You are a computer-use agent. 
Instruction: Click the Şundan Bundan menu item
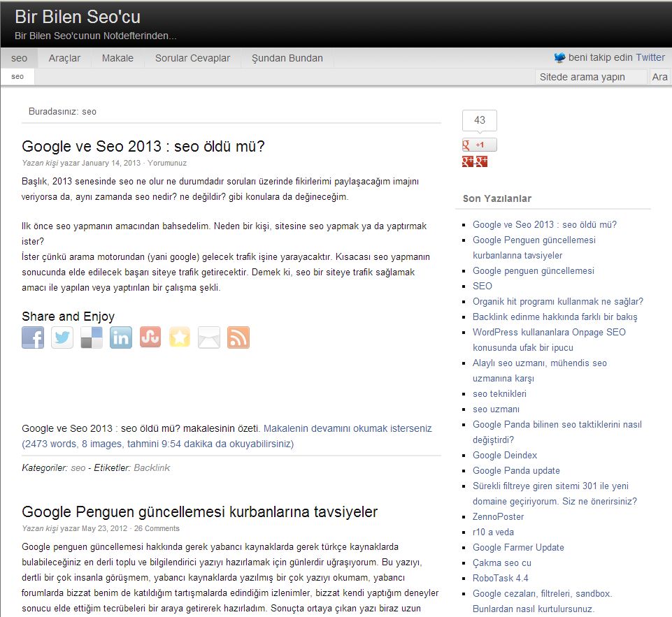coord(287,58)
